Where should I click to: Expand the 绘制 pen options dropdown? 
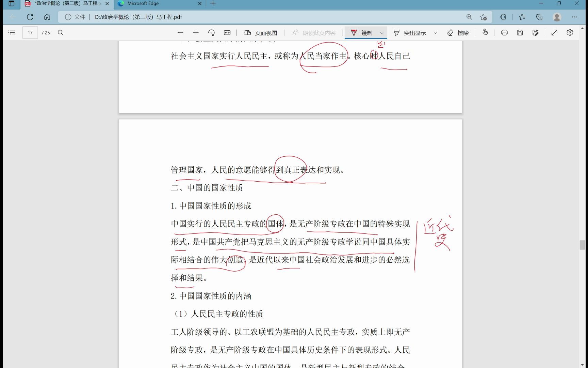tap(382, 33)
